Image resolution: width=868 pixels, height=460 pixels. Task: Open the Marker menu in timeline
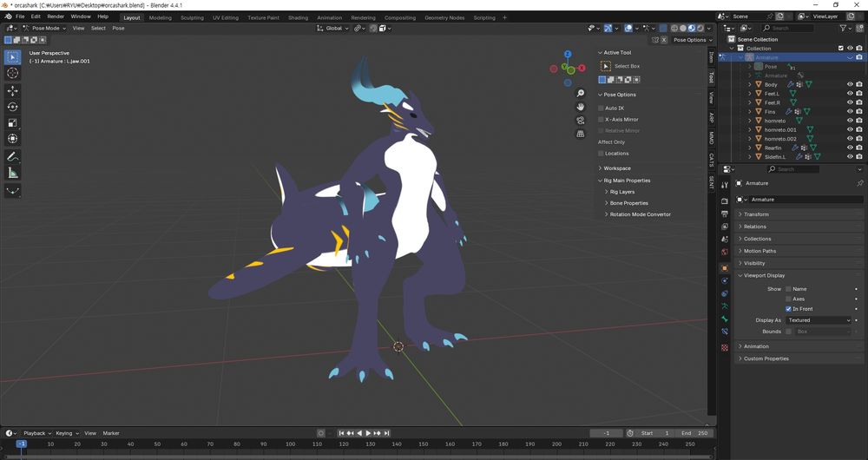tap(111, 433)
